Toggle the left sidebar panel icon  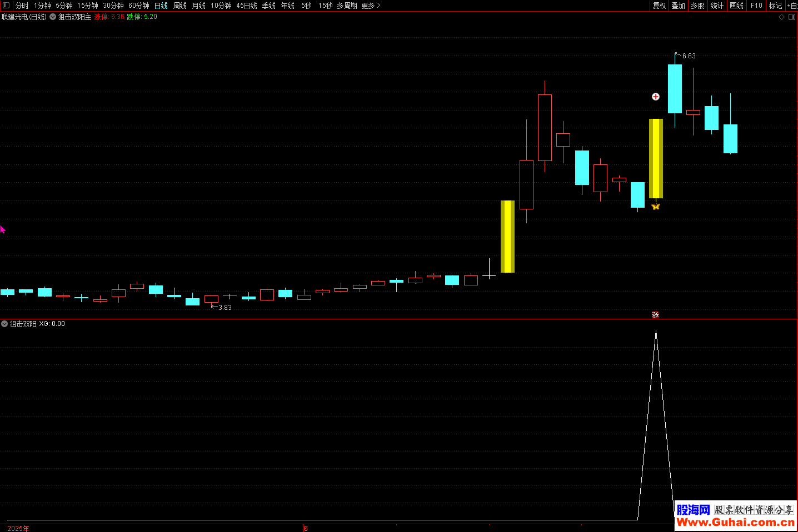point(6,6)
